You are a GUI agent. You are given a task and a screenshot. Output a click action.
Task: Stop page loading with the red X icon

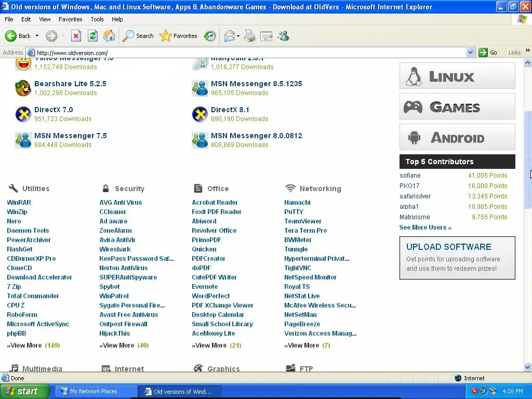[76, 36]
